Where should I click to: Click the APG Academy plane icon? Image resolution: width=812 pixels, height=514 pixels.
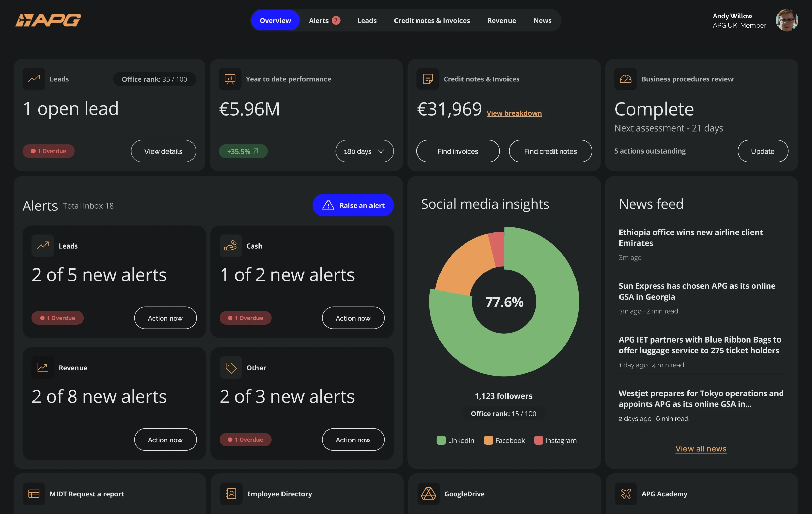pyautogui.click(x=626, y=494)
